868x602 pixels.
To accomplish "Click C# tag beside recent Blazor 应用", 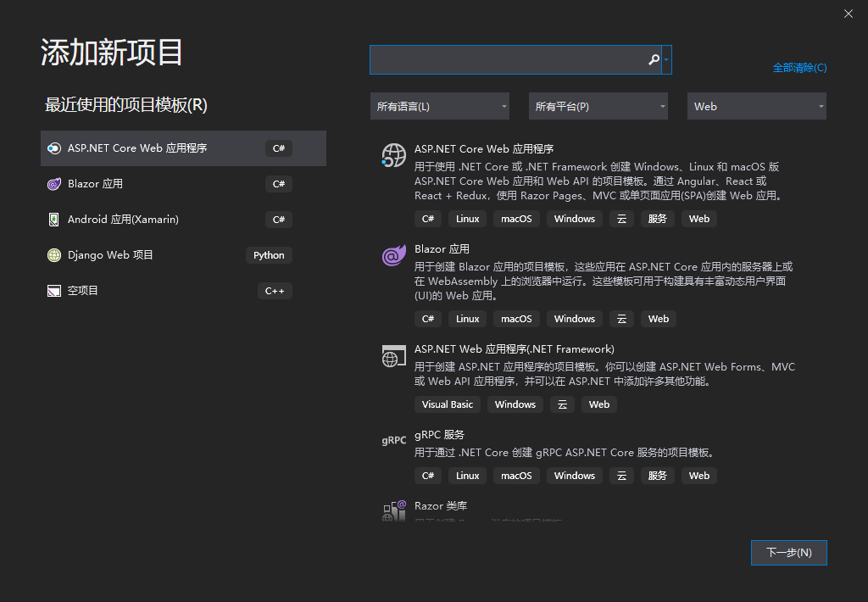I will pyautogui.click(x=278, y=184).
